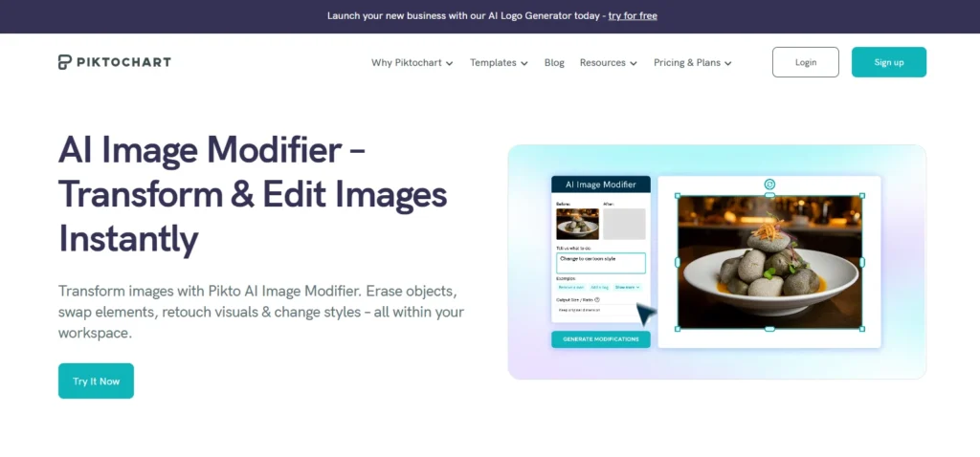Click the bottom-right resize handle of the photo

(862, 328)
